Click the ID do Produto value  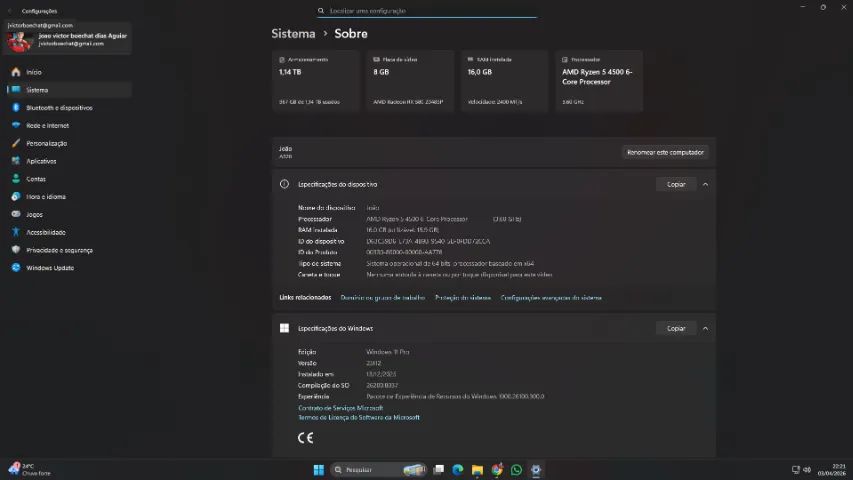pos(404,253)
